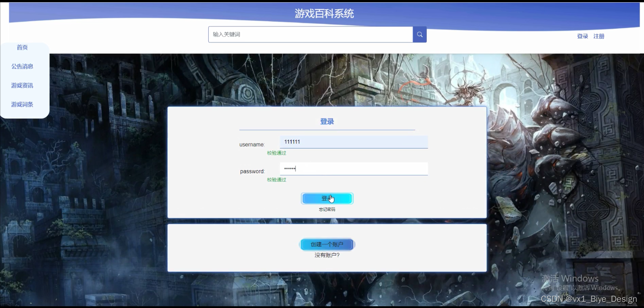Click the 登录 heading in login card
The width and height of the screenshot is (644, 308).
click(327, 122)
